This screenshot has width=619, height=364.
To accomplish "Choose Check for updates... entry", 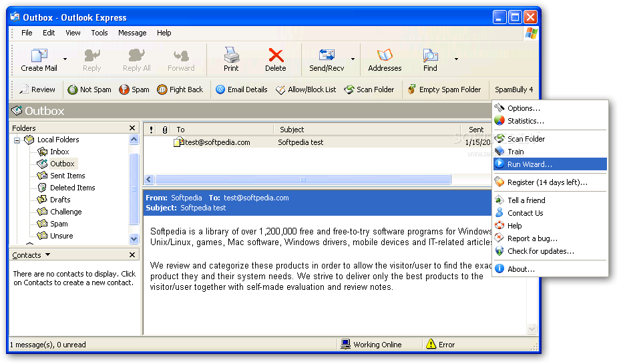I will tap(550, 250).
